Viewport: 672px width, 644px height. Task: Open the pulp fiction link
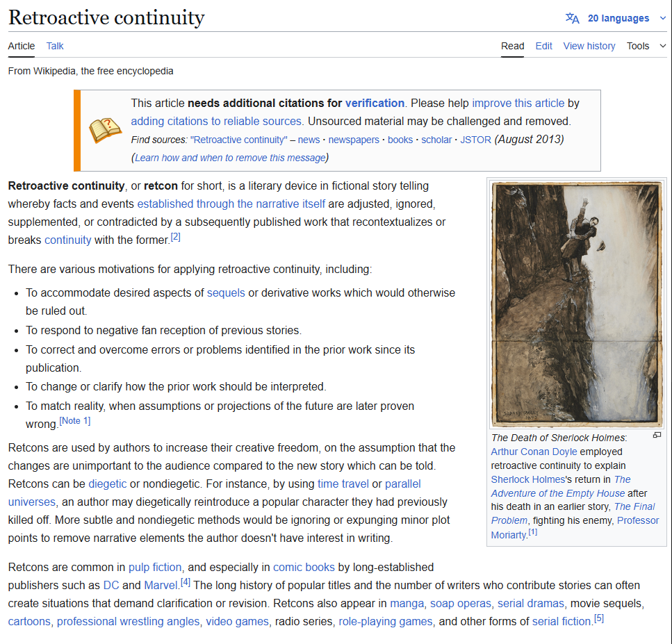click(x=155, y=568)
